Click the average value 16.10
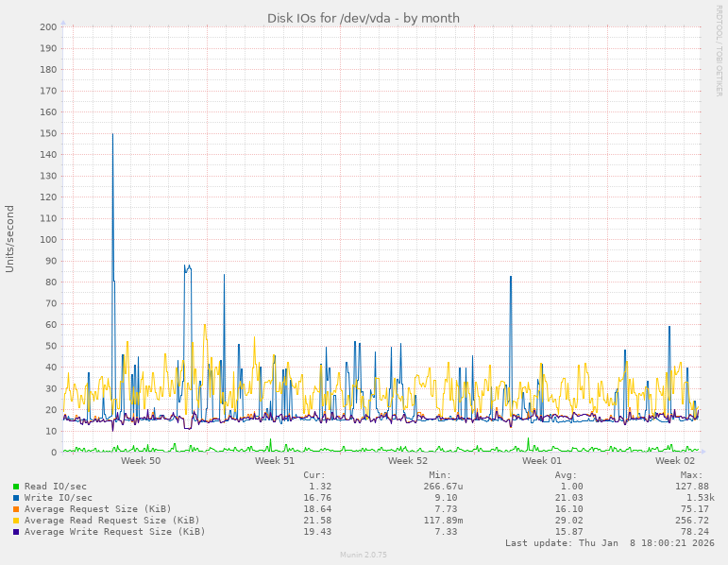This screenshot has width=728, height=565. point(568,509)
